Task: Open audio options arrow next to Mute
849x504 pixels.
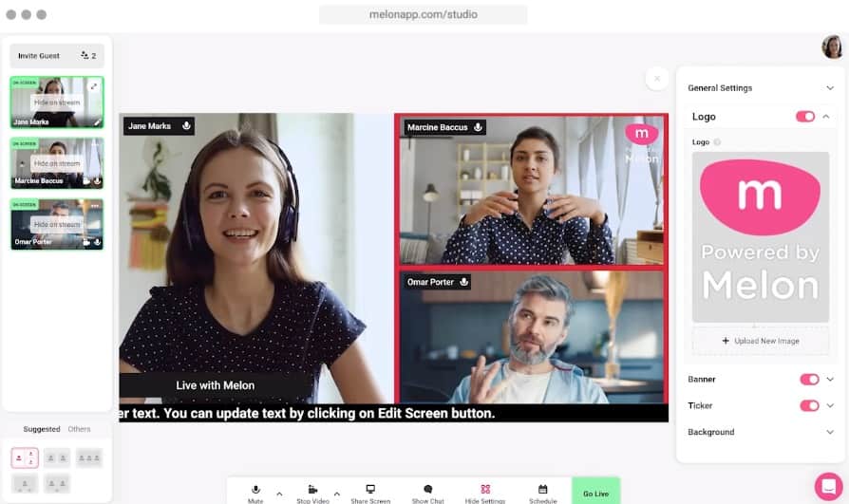Action: 279,494
